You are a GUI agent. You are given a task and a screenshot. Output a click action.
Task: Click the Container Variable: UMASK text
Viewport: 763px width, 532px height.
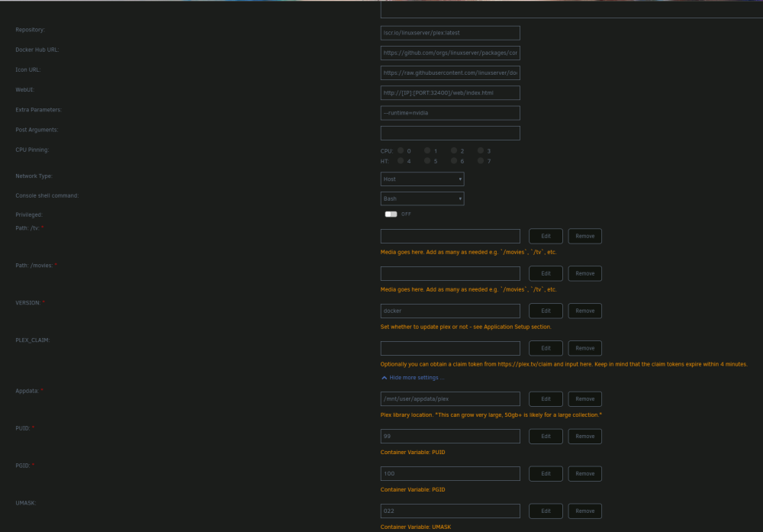pyautogui.click(x=416, y=527)
